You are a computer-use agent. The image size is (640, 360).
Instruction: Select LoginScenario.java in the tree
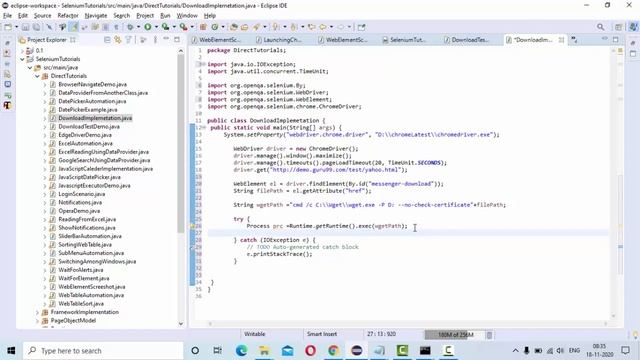point(81,194)
